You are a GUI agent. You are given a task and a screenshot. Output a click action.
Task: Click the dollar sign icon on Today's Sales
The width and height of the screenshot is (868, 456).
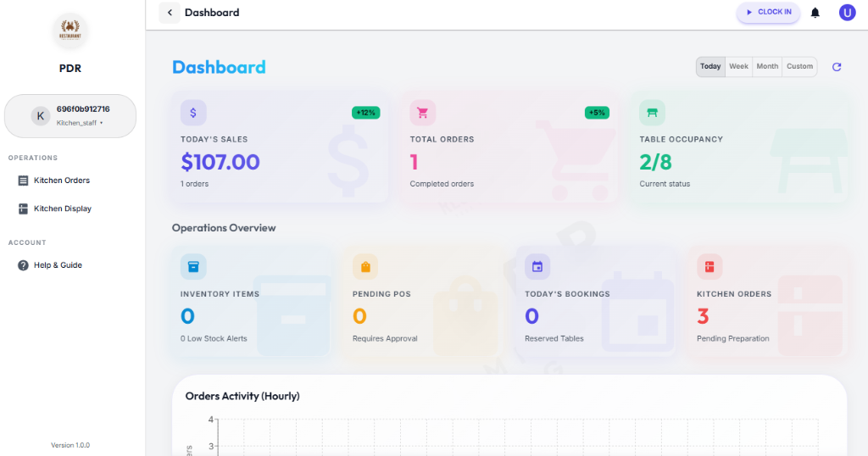(x=193, y=113)
